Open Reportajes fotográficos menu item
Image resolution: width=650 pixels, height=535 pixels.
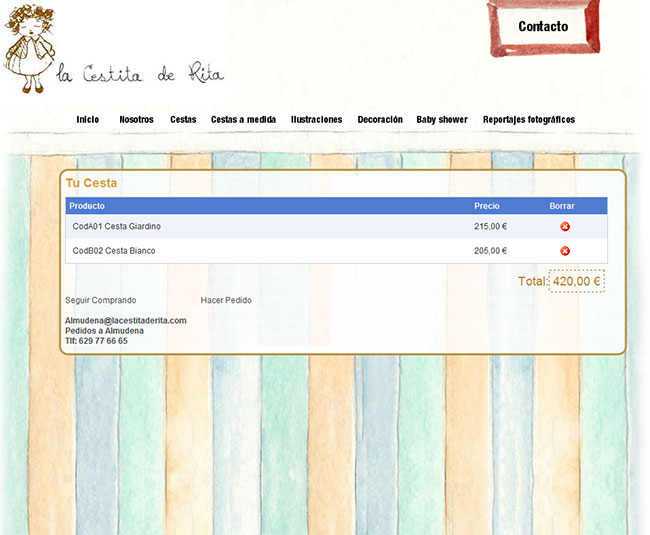[529, 120]
